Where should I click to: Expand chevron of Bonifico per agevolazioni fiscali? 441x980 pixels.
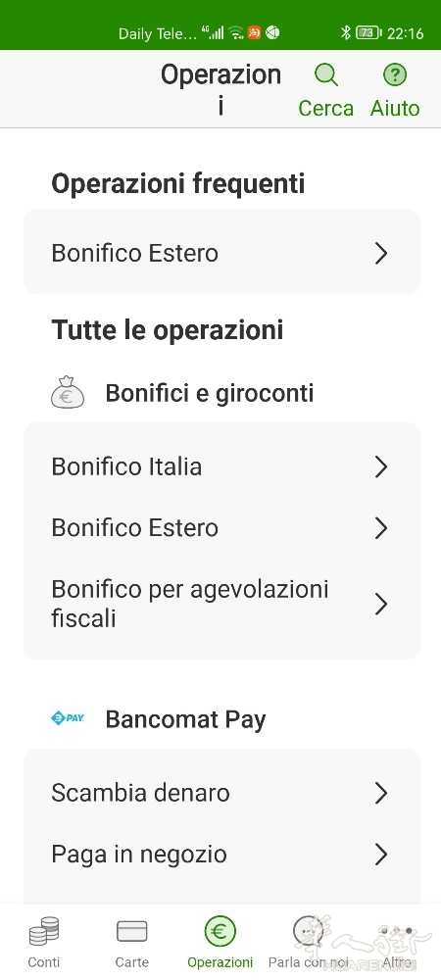pyautogui.click(x=381, y=605)
